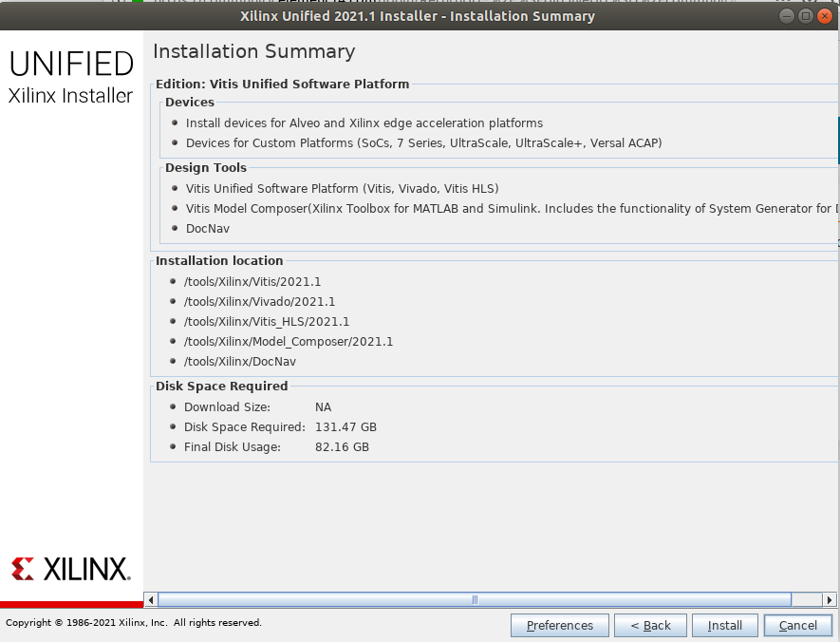This screenshot has height=642, width=840.
Task: Click the copyright notice text
Action: click(134, 623)
